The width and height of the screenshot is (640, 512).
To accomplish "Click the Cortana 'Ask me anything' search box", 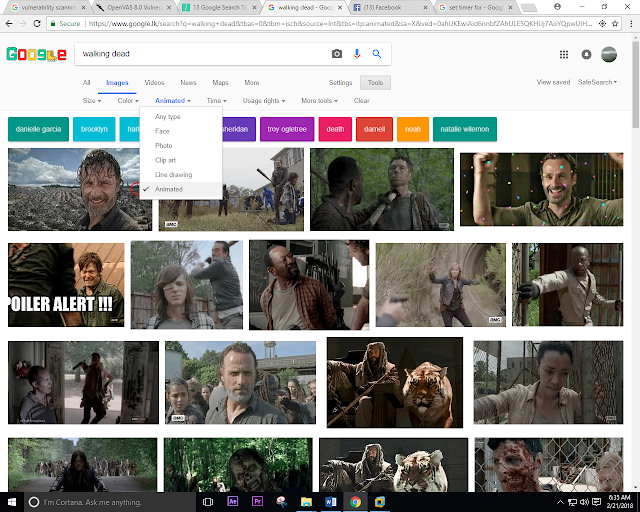I will click(109, 502).
